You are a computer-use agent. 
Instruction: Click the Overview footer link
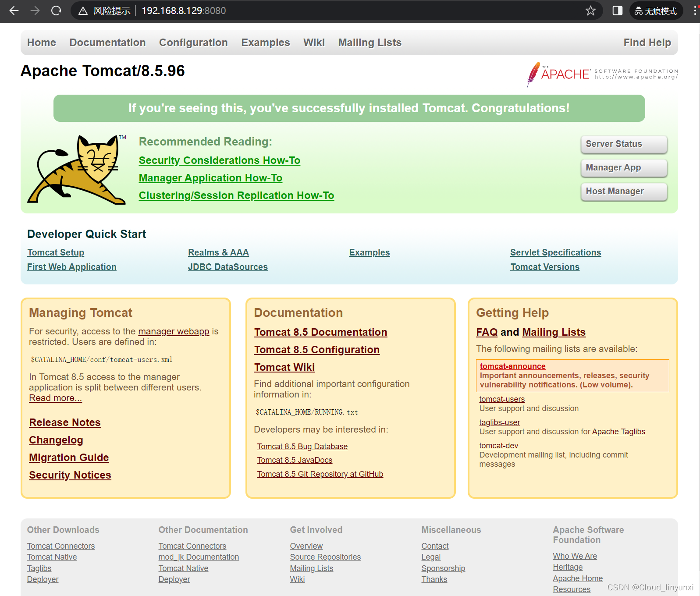point(306,546)
